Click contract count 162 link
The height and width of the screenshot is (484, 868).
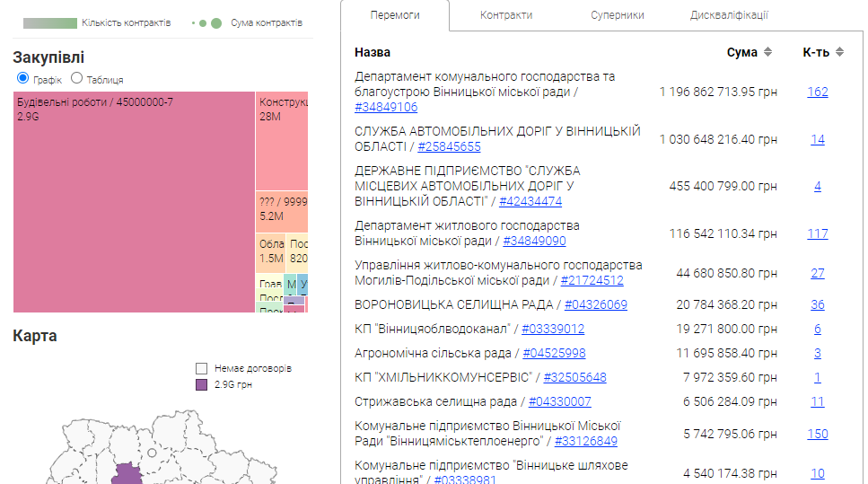(817, 92)
